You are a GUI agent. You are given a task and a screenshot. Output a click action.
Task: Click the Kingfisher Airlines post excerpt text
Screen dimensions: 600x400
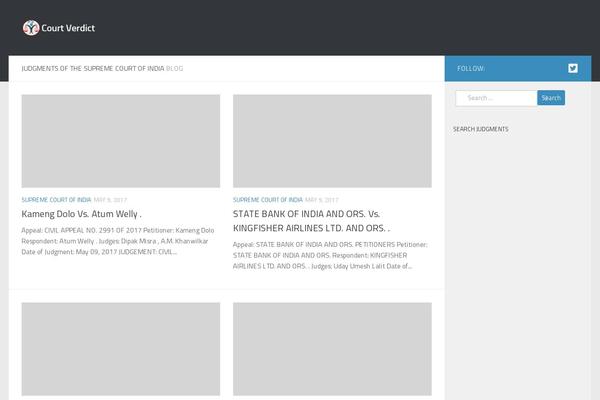330,255
